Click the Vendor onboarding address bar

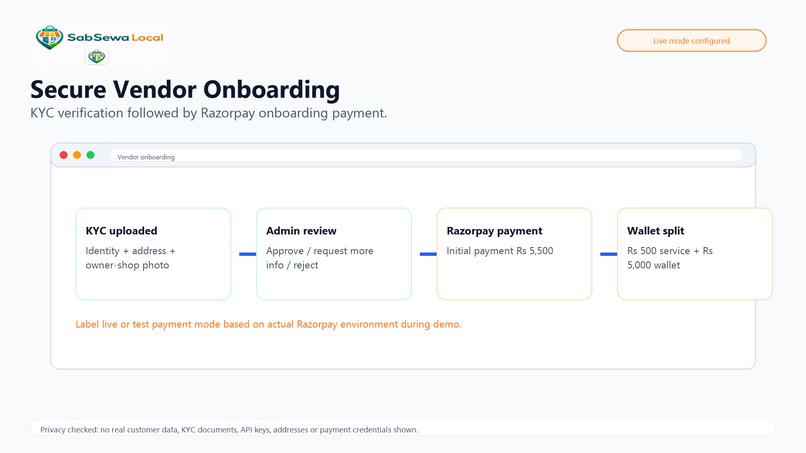point(426,156)
